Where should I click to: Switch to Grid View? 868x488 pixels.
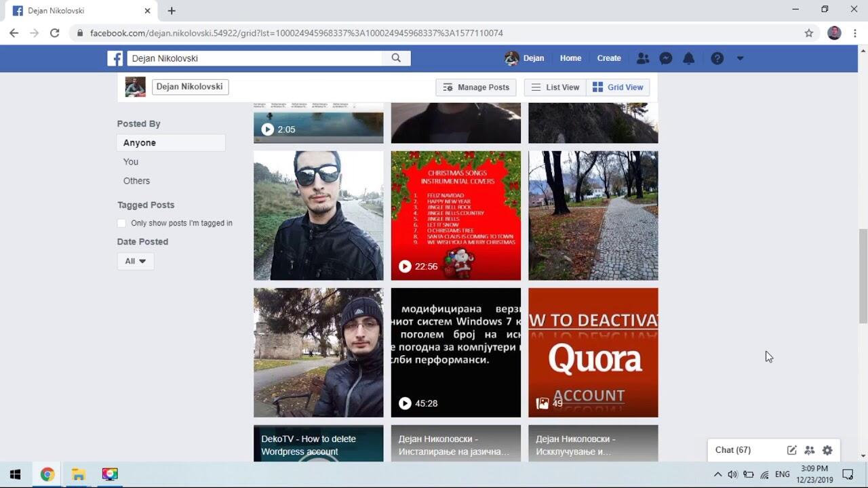[x=618, y=87]
